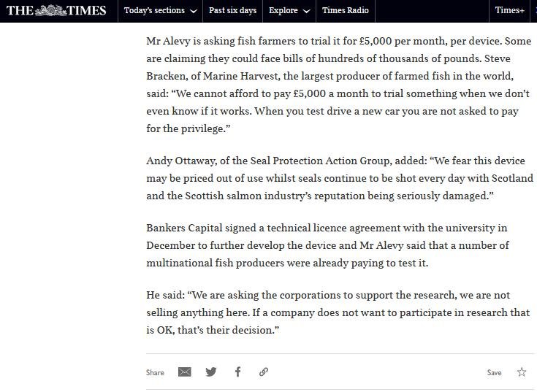The width and height of the screenshot is (537, 392).
Task: Click the Save label
Action: (x=495, y=372)
